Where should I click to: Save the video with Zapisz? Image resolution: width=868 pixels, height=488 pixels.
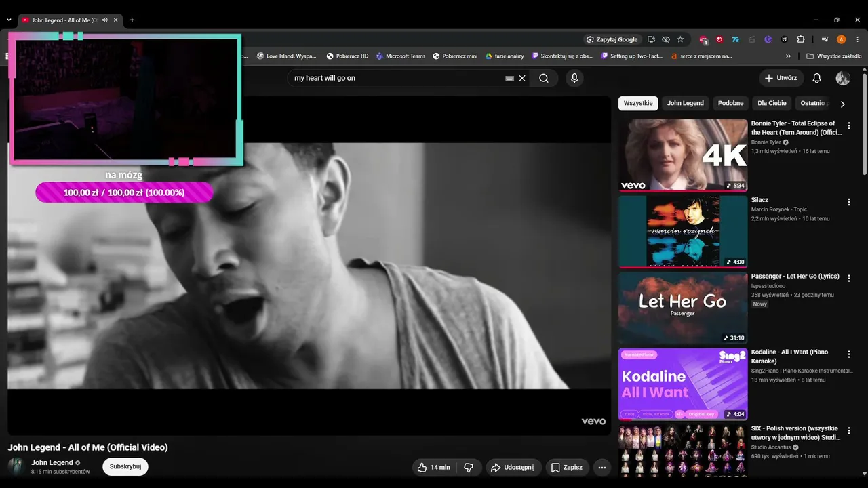tap(567, 467)
